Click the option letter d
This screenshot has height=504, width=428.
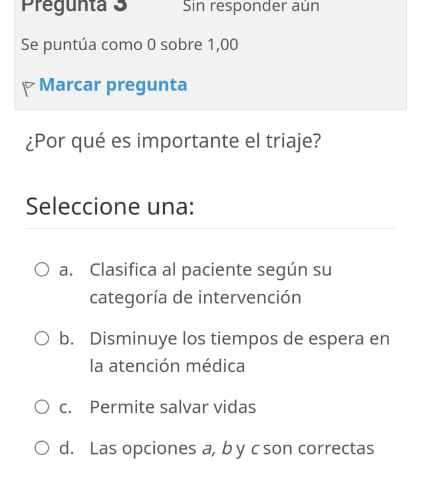pos(64,448)
